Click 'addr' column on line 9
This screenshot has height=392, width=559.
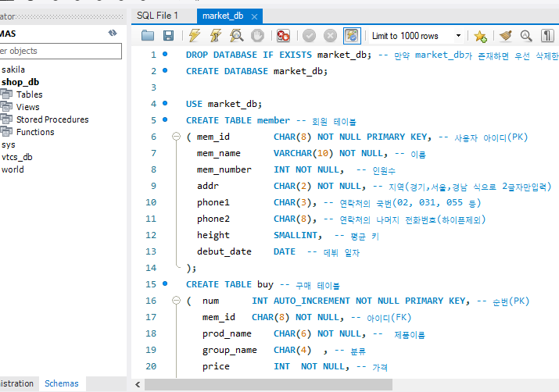208,186
